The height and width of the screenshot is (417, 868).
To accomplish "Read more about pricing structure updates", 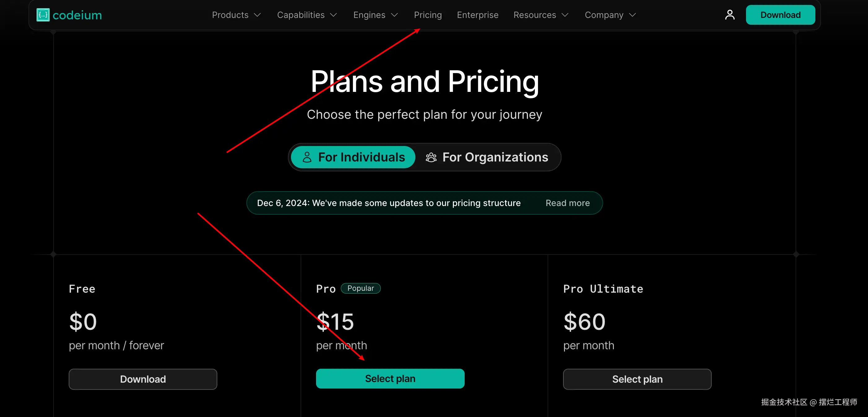I will (567, 203).
